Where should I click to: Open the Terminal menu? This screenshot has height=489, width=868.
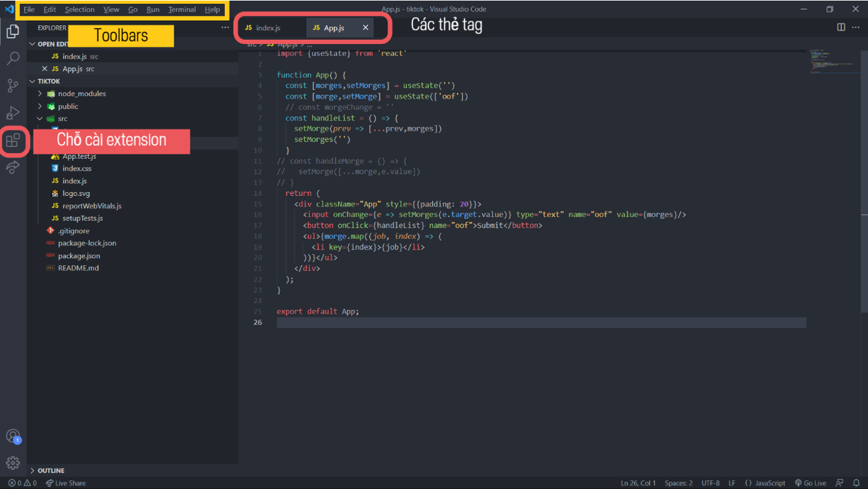pyautogui.click(x=182, y=9)
